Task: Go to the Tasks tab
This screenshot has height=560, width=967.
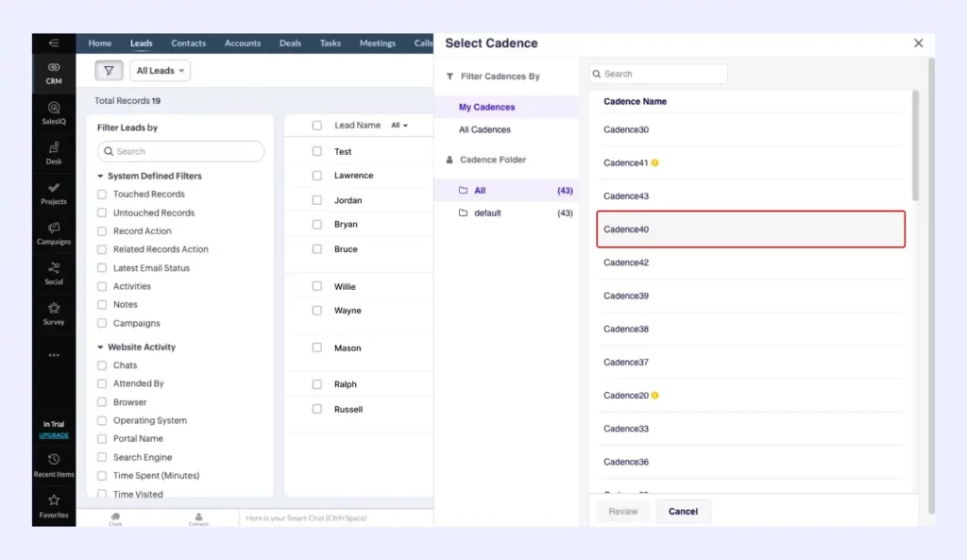Action: click(330, 43)
